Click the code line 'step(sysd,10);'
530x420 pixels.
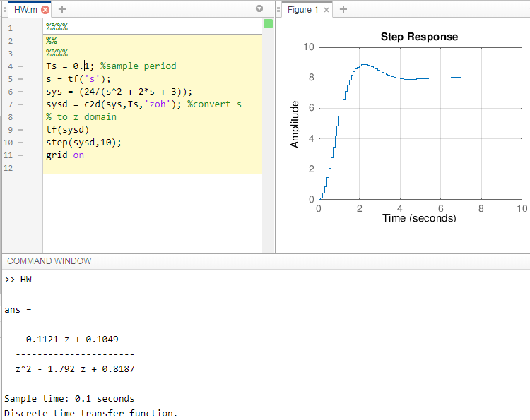(x=83, y=143)
